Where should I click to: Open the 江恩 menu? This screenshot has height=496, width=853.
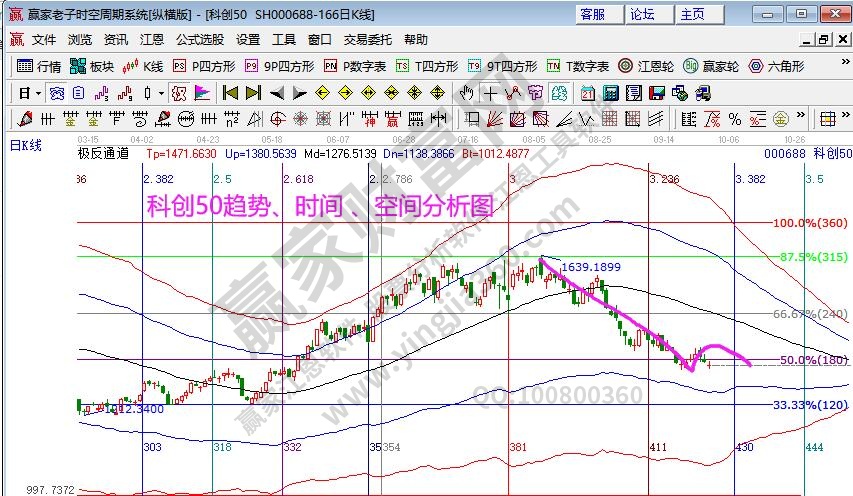pos(152,40)
